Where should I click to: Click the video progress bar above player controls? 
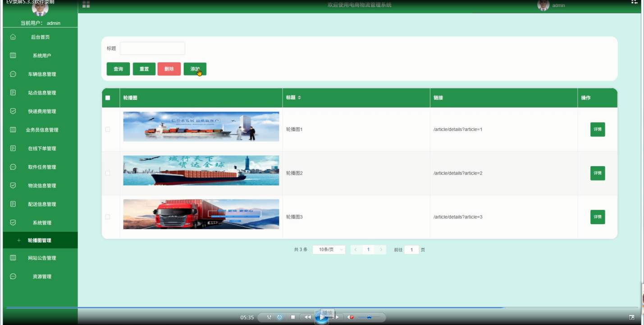(x=322, y=308)
